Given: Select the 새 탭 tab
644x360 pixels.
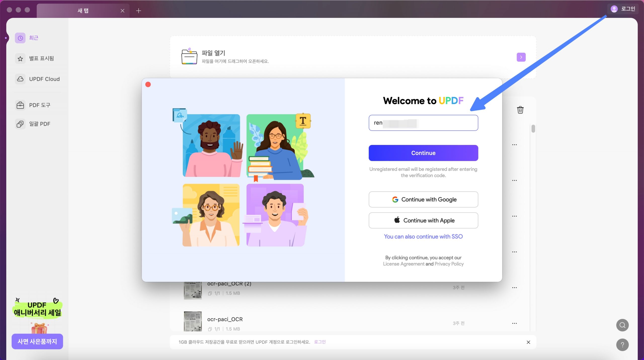Looking at the screenshot, I should [83, 11].
